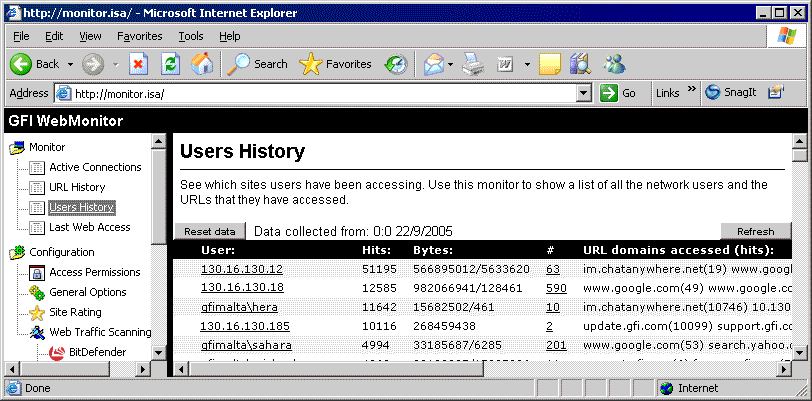Open the Mail icon dropdown arrow
812x401 pixels.
tap(451, 65)
